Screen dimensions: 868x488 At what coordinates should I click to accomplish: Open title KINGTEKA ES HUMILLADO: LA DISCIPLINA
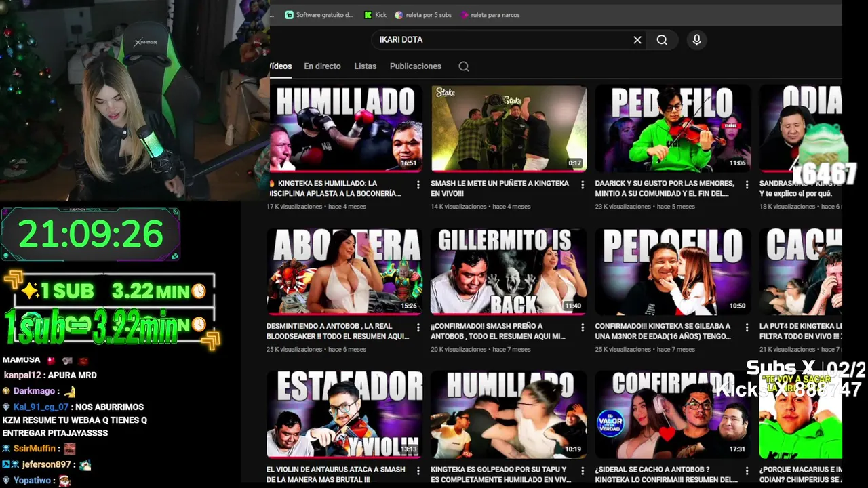coord(336,188)
